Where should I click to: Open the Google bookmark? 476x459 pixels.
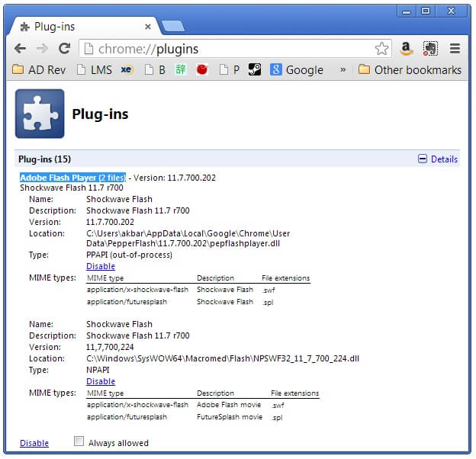pos(297,70)
